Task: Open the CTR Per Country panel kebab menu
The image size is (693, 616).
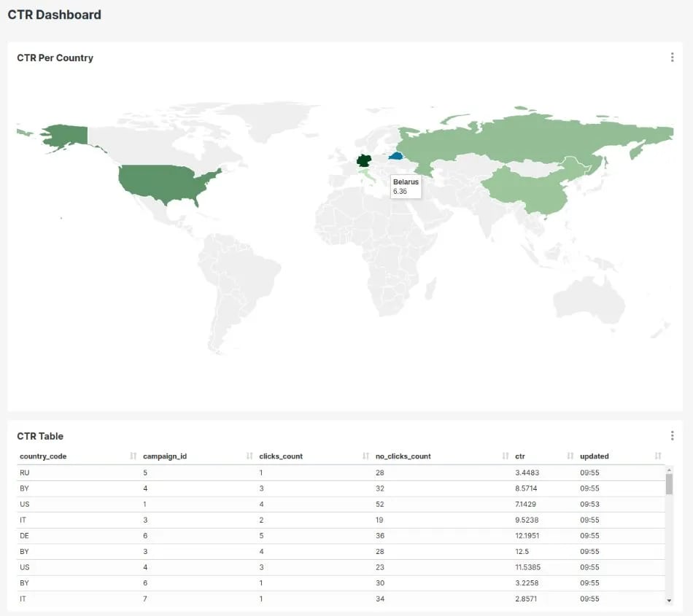Action: click(672, 56)
